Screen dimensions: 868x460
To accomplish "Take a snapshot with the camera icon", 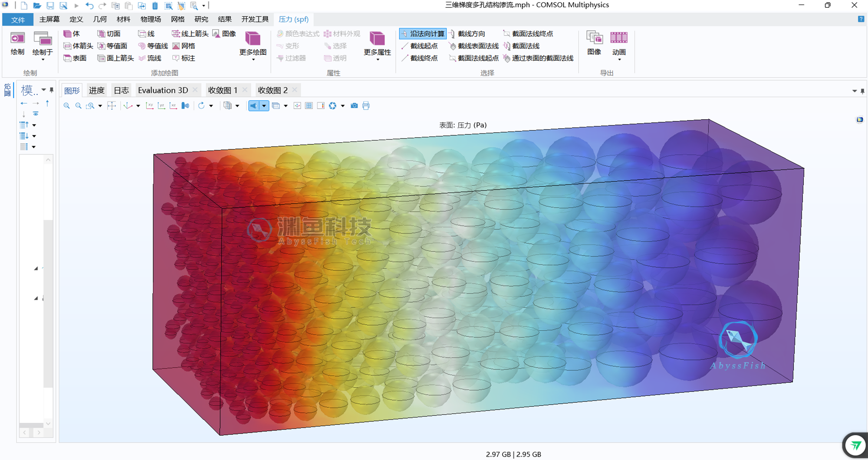I will click(x=354, y=106).
